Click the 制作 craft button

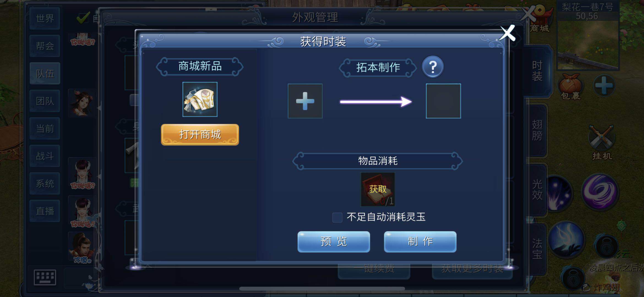pos(420,241)
